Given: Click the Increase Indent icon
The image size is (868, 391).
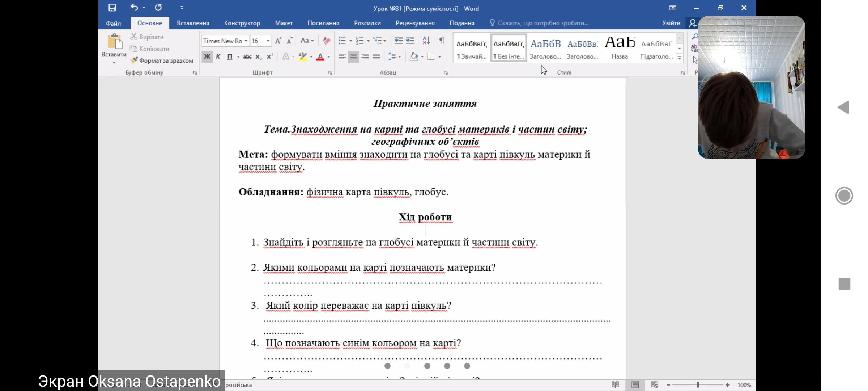Looking at the screenshot, I should (x=410, y=41).
